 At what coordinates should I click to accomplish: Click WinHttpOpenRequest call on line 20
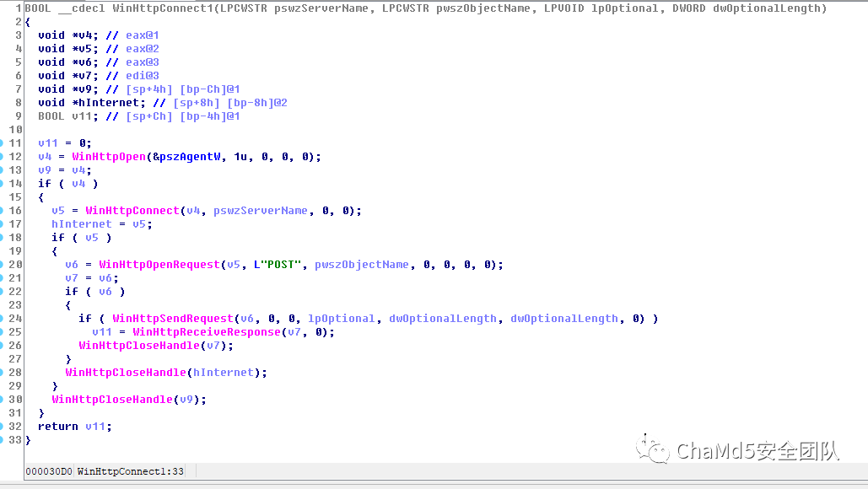159,265
